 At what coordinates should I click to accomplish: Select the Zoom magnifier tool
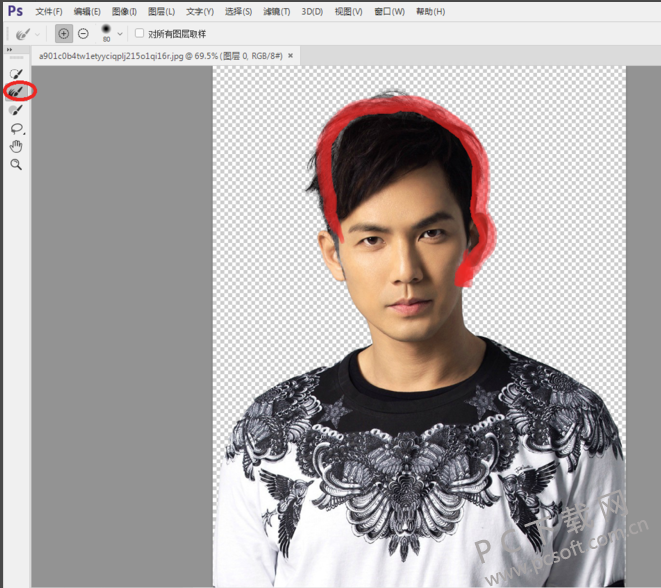(15, 164)
